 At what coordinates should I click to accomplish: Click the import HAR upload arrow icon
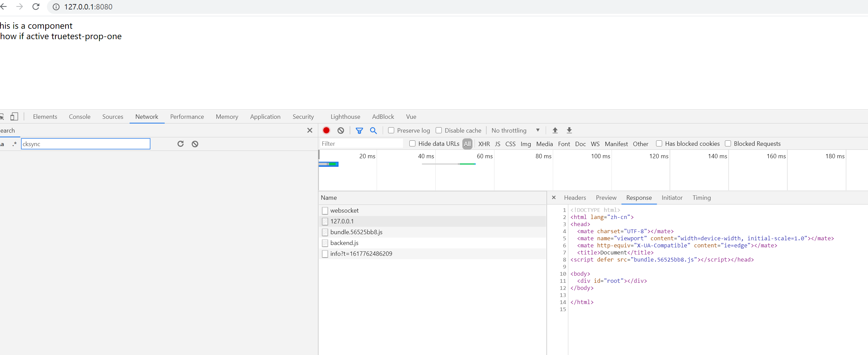(555, 130)
